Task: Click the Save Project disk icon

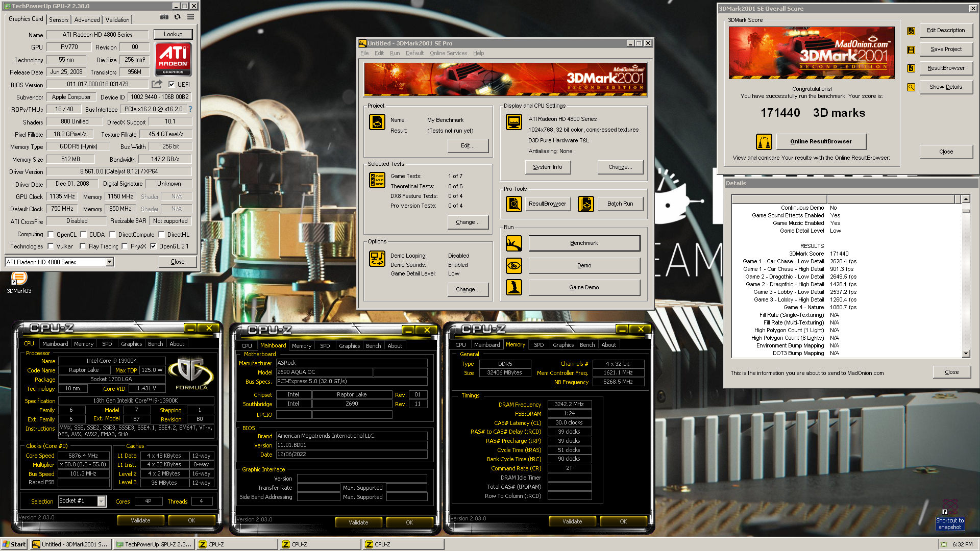Action: point(911,50)
